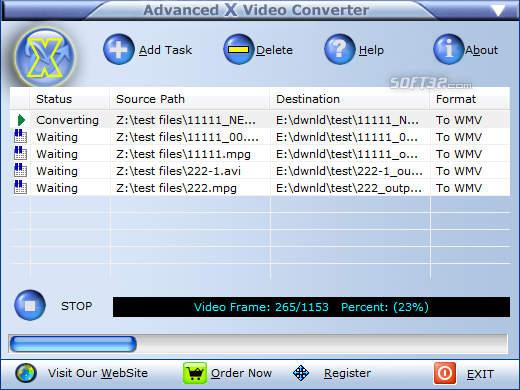
Task: Click the STOP text label
Action: pos(76,306)
